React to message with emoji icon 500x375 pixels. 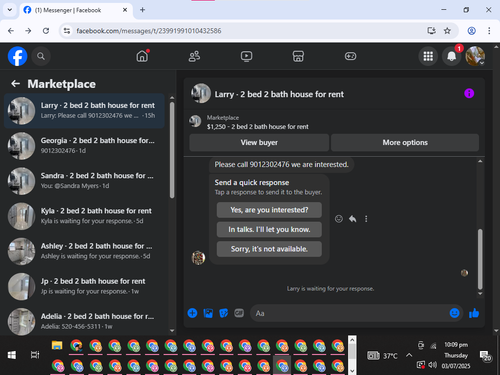tap(339, 219)
